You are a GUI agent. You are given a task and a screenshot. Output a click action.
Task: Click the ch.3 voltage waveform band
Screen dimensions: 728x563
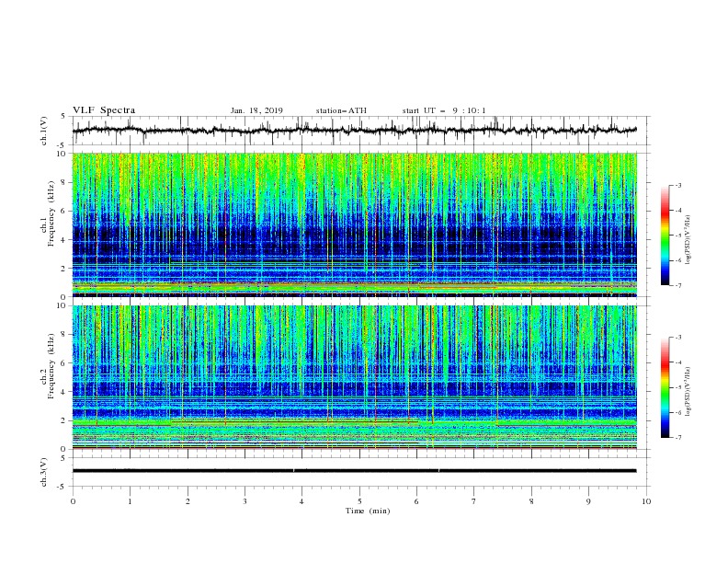(x=355, y=471)
